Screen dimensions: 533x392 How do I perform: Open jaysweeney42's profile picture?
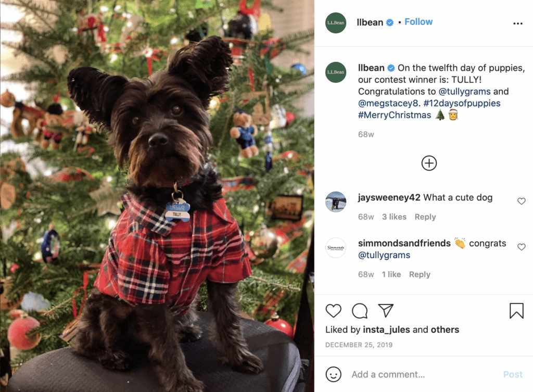pos(336,201)
